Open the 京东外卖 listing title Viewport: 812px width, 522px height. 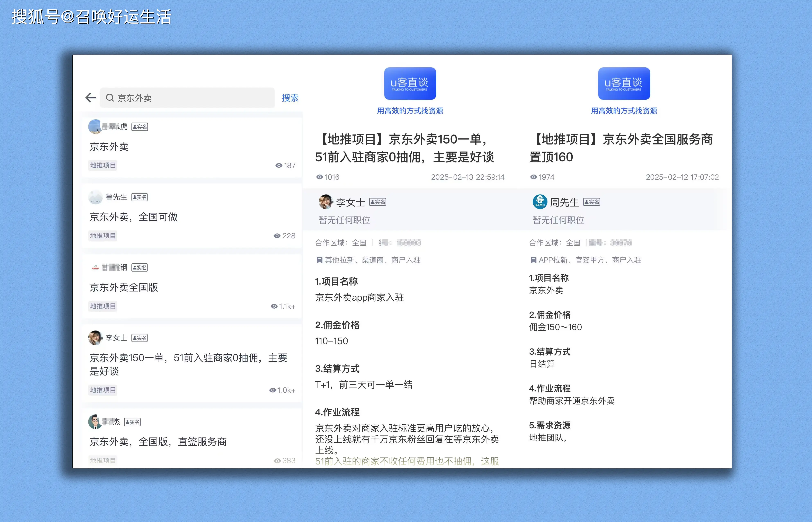pyautogui.click(x=109, y=147)
